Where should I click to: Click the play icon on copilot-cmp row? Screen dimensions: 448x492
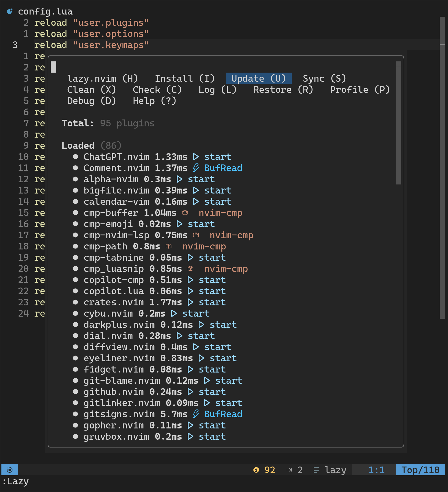point(191,280)
